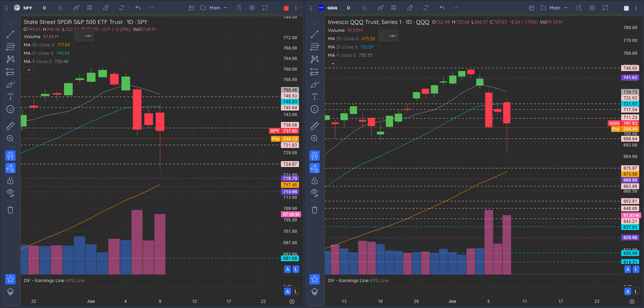This screenshot has width=644, height=308.
Task: Open the object tree layers in SPY chart
Action: click(10, 291)
